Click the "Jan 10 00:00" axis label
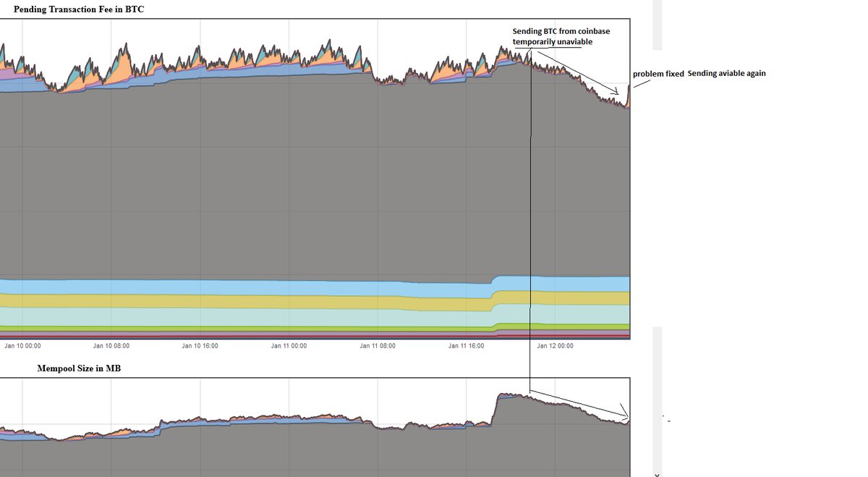Viewport: 868px width, 477px height. [x=22, y=346]
